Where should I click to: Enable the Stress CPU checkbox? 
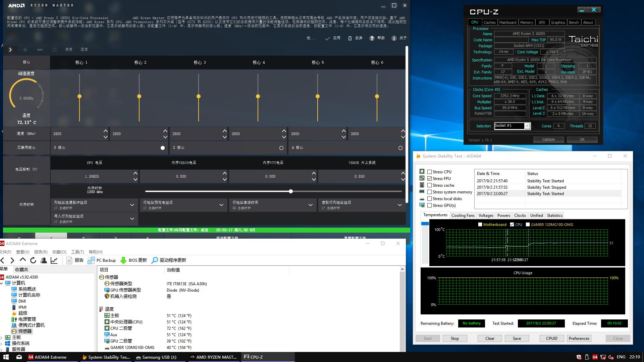pyautogui.click(x=429, y=172)
